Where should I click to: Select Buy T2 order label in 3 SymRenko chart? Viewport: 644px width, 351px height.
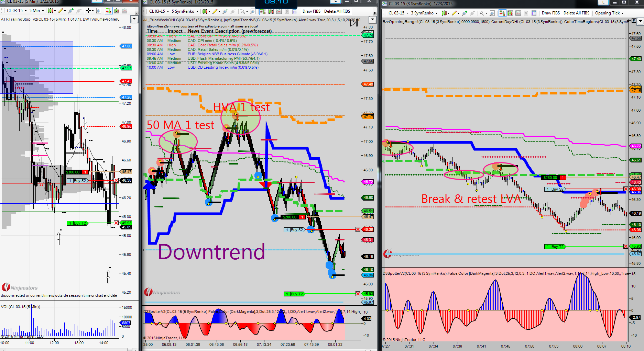pyautogui.click(x=555, y=247)
